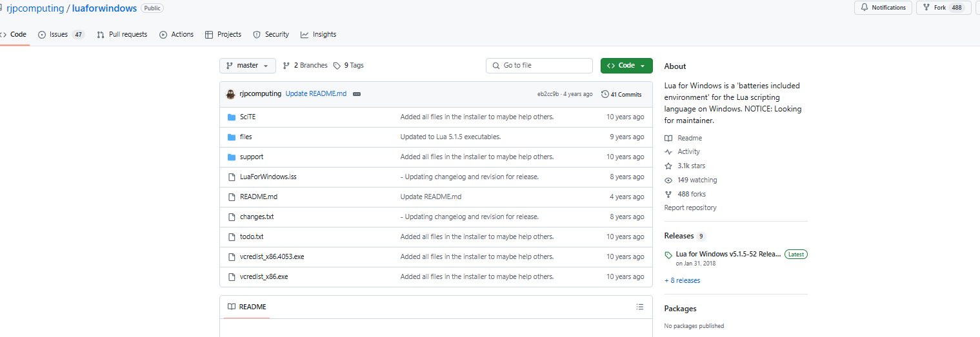Screen dimensions: 980x337
Task: Open the SciTE folder
Action: (x=248, y=117)
